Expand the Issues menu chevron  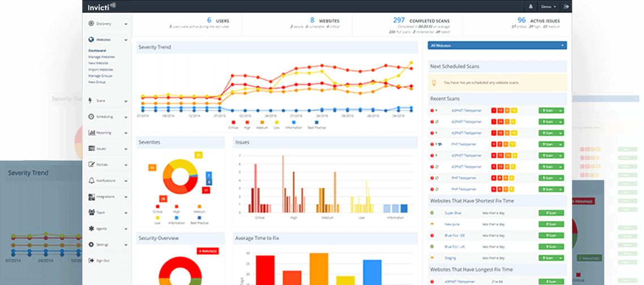pos(125,149)
